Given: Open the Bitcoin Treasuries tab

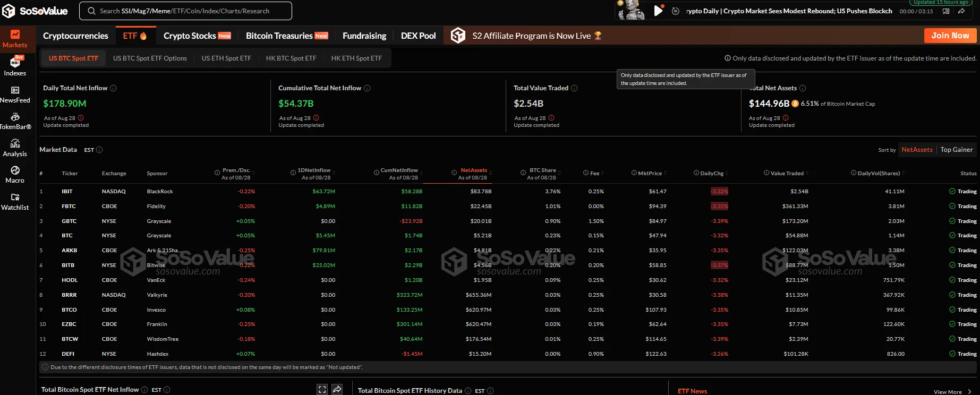Looking at the screenshot, I should (x=287, y=36).
